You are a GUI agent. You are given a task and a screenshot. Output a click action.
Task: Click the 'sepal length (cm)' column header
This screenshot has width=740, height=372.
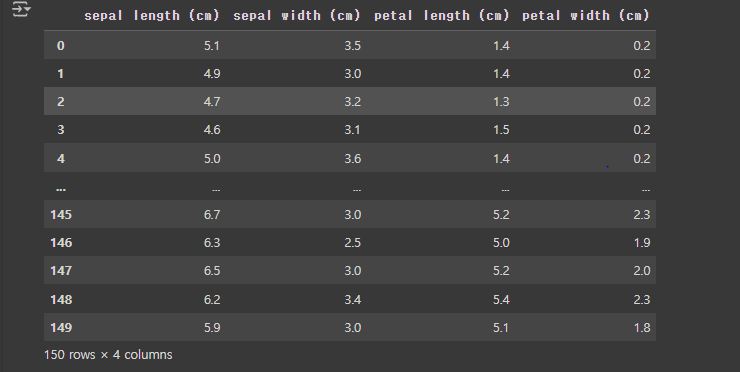(x=152, y=16)
